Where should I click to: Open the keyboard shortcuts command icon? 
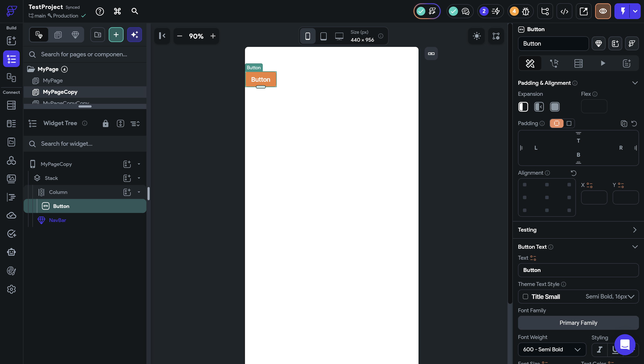[117, 11]
